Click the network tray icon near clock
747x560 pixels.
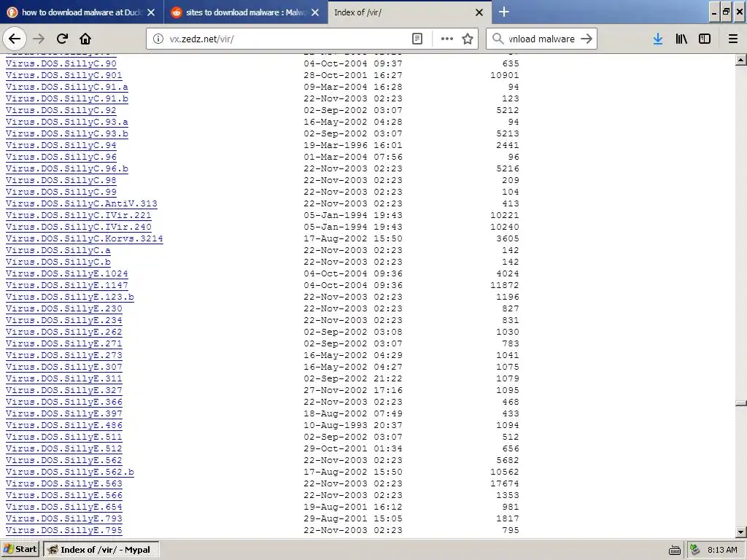click(695, 550)
